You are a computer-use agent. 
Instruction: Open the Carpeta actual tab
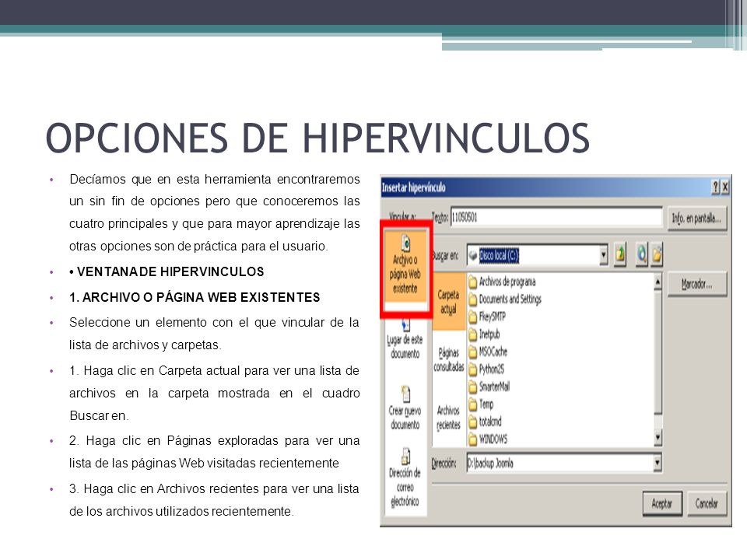click(449, 302)
